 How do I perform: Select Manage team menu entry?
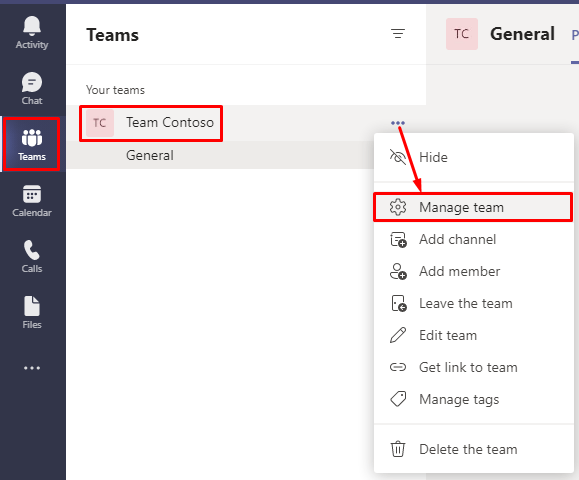474,207
